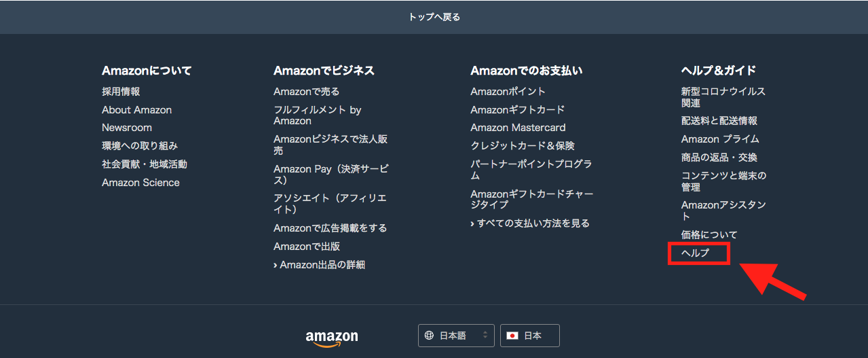Open Amazon Pay（決済サービス）link
Screen dimensions: 868x358
(331, 175)
